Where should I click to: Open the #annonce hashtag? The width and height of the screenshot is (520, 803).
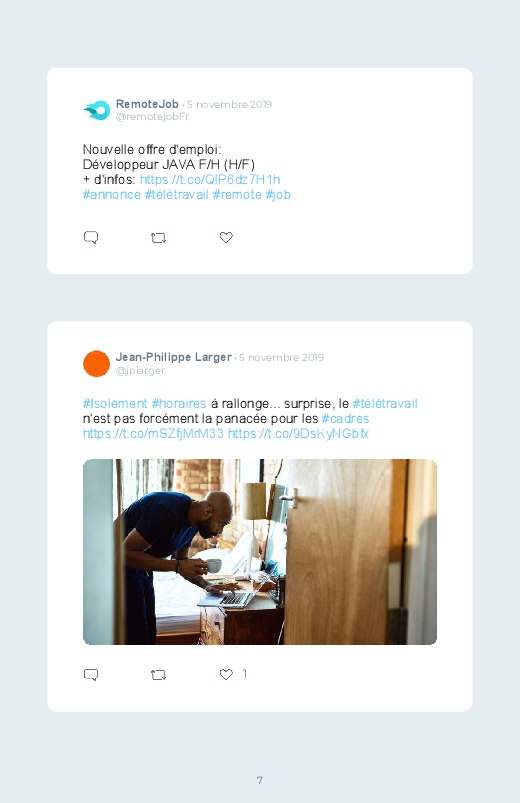click(112, 195)
